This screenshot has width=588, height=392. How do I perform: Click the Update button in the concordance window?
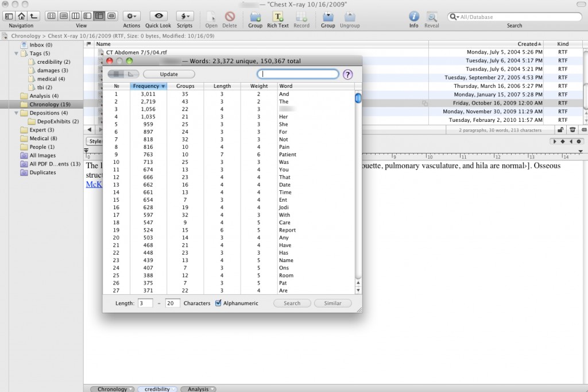coord(169,74)
